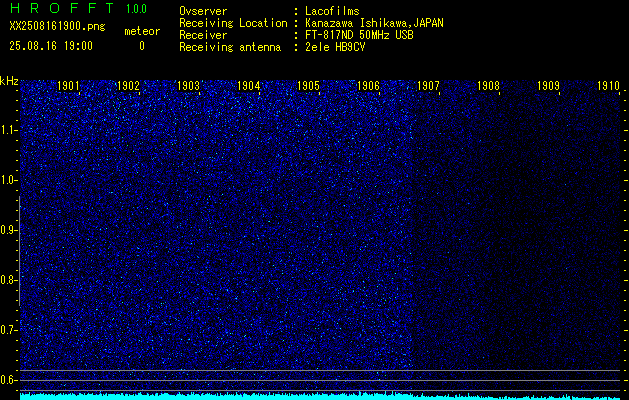Click the 1903 time marker
This screenshot has width=629, height=400.
coord(189,85)
